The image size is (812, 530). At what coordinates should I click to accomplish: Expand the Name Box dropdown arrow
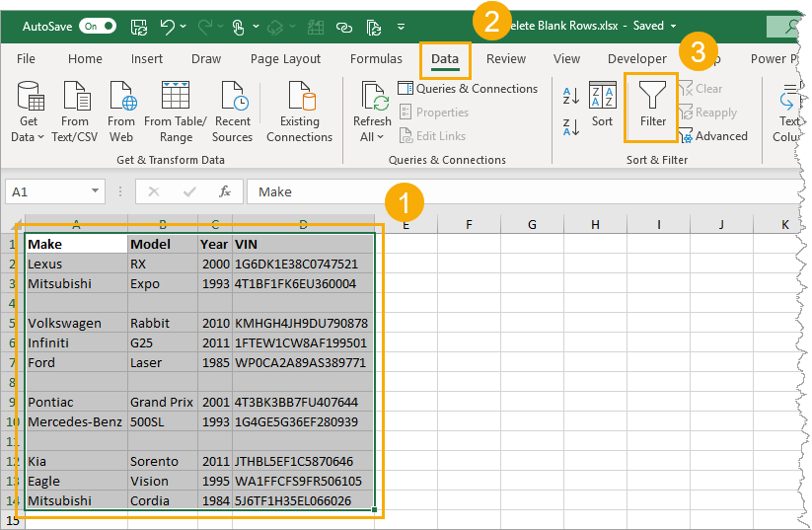(96, 191)
